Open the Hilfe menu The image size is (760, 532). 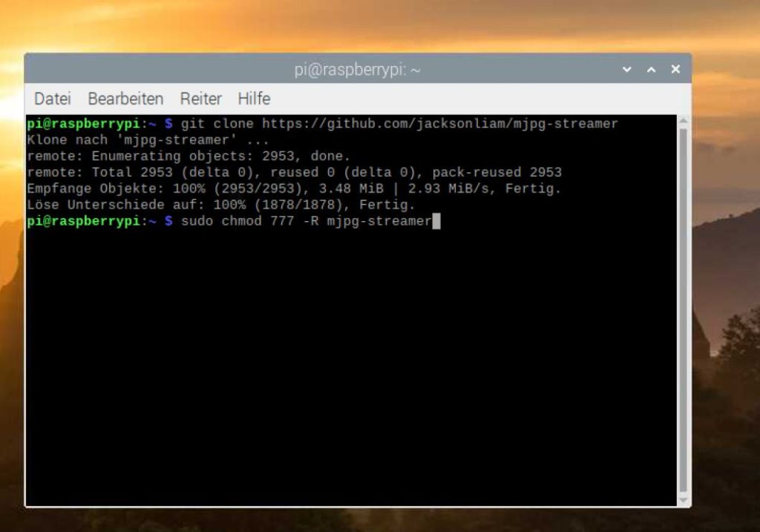(254, 99)
